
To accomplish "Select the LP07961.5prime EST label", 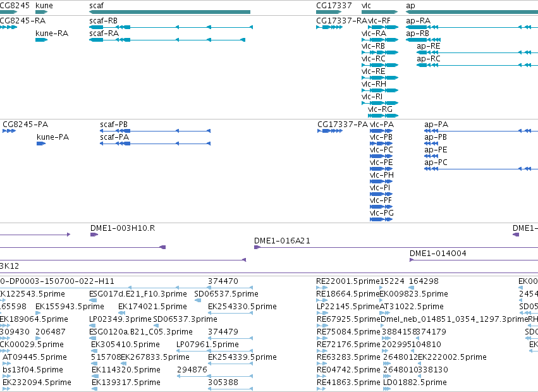I will [207, 345].
